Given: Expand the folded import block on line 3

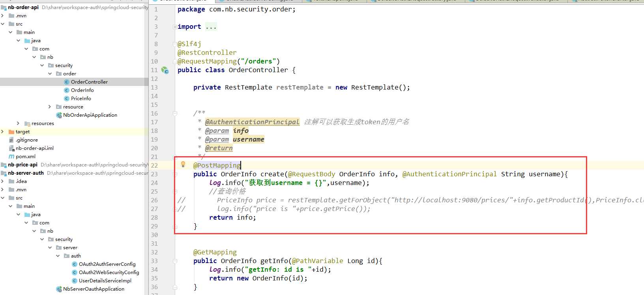Looking at the screenshot, I should coord(175,27).
